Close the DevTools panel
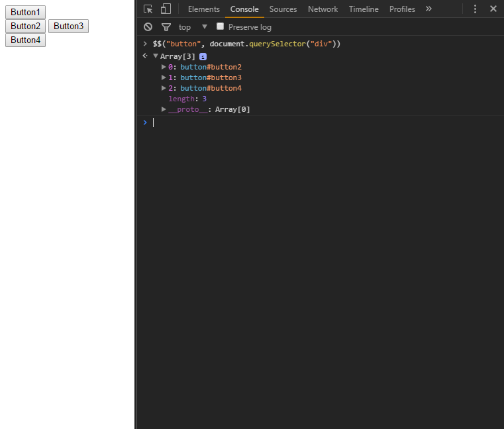The image size is (504, 429). pos(493,9)
